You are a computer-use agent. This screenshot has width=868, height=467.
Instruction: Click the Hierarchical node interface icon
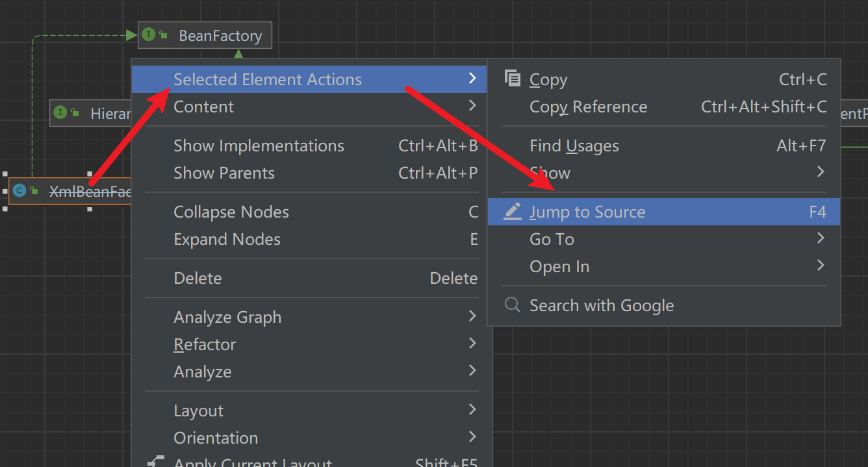tap(60, 112)
